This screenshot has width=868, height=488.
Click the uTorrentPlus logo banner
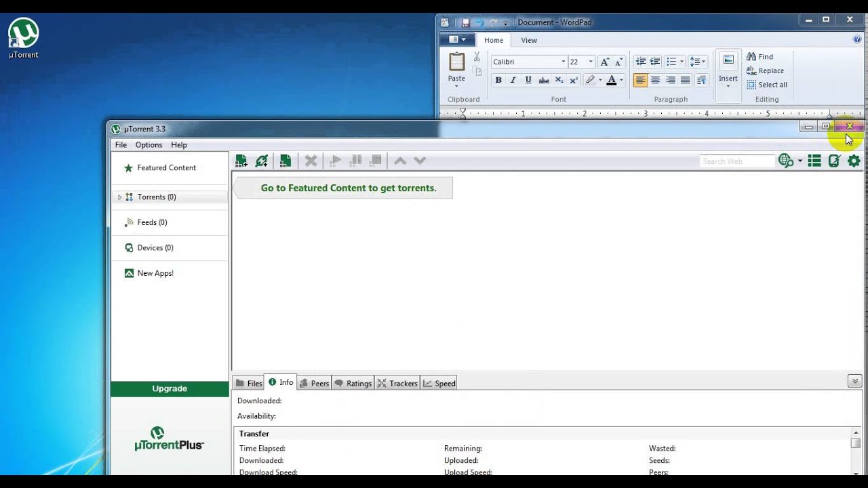point(169,439)
